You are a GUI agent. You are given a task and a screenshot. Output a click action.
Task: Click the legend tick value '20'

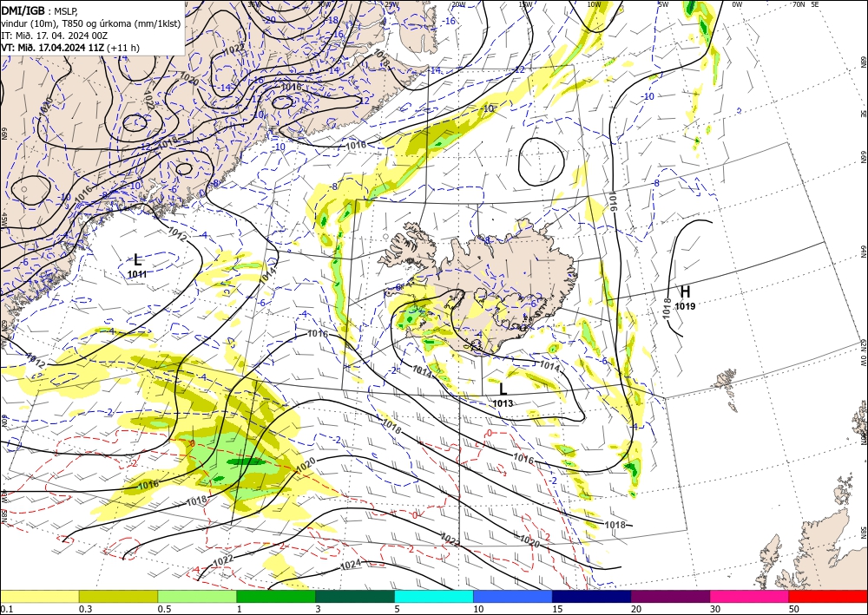point(636,609)
